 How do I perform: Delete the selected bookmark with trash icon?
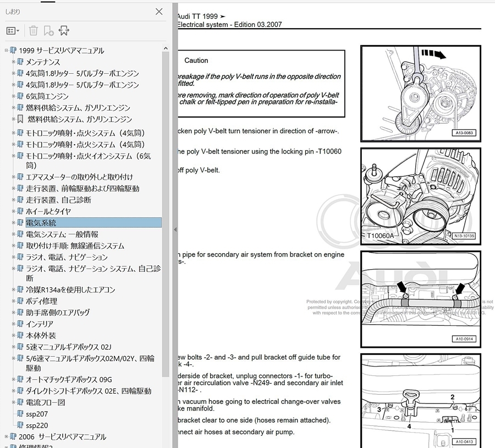(x=33, y=31)
